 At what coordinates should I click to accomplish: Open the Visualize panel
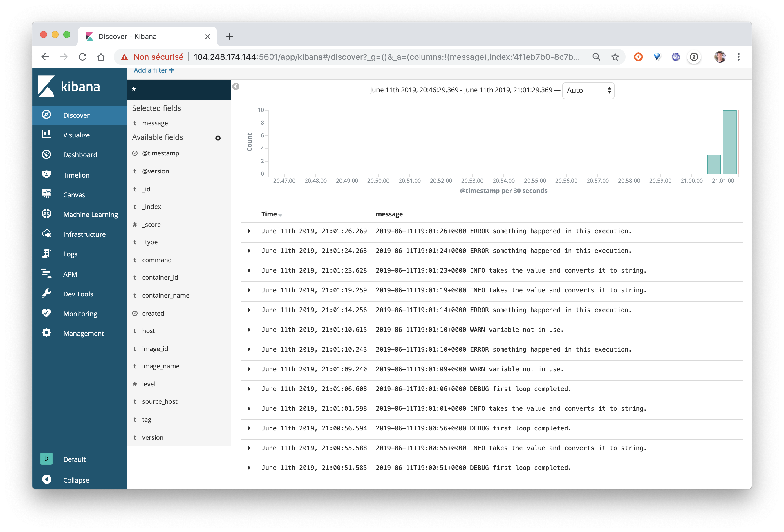click(76, 135)
